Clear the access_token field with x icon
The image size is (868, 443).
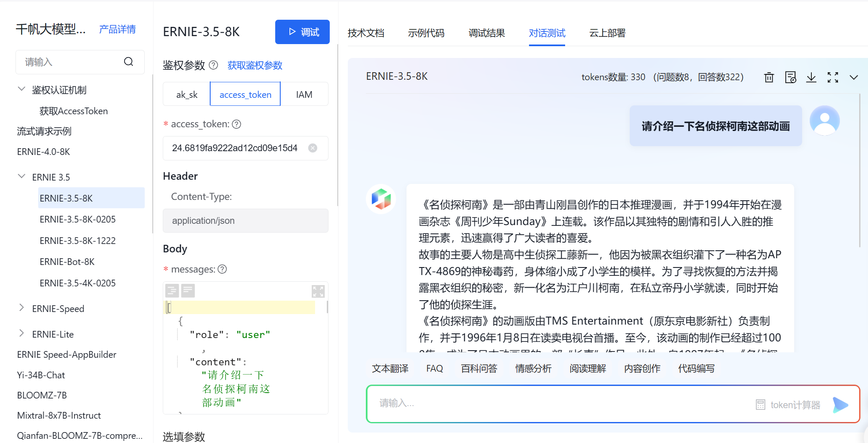click(313, 148)
